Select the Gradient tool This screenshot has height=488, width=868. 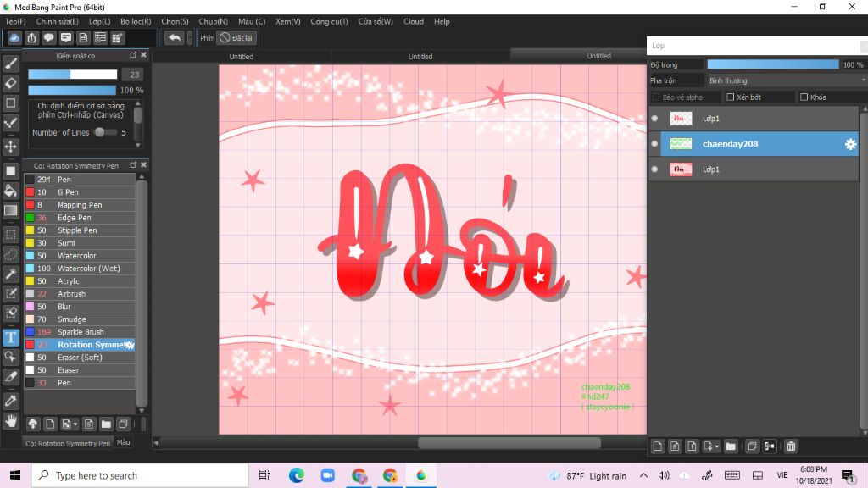[10, 210]
